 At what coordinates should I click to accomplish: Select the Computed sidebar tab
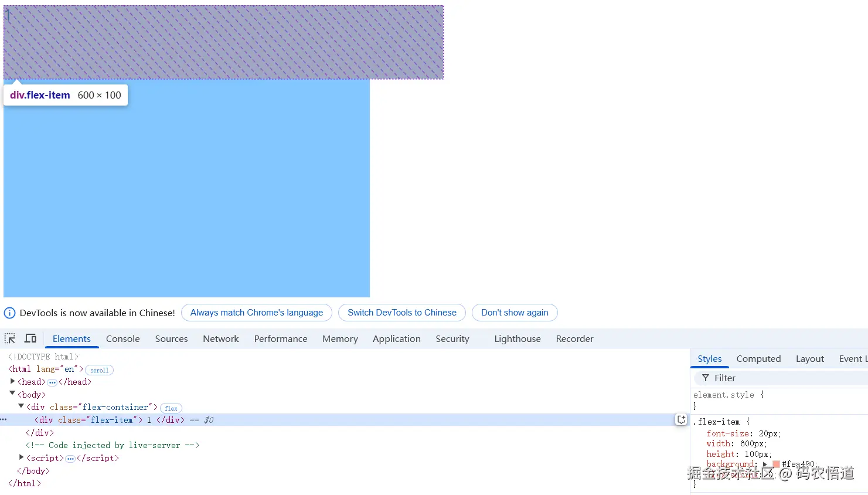(758, 359)
